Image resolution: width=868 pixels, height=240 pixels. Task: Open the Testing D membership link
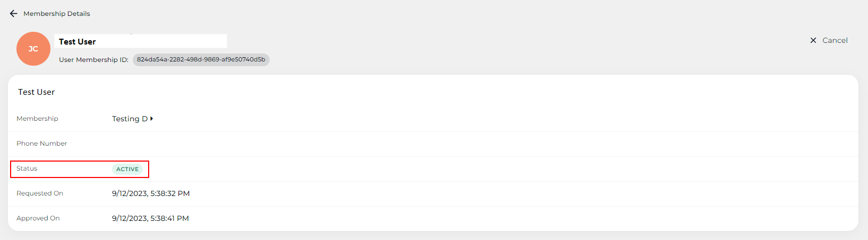[x=130, y=119]
